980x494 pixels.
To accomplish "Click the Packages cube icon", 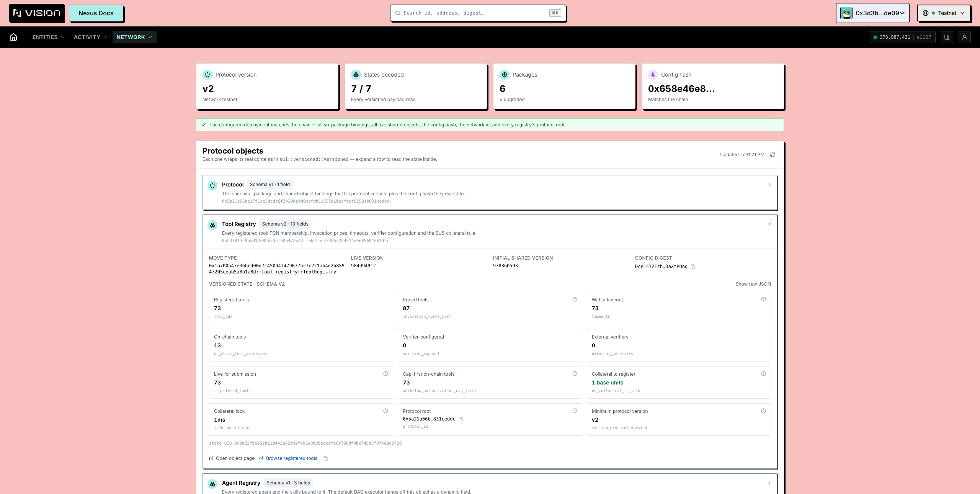I will tap(505, 75).
